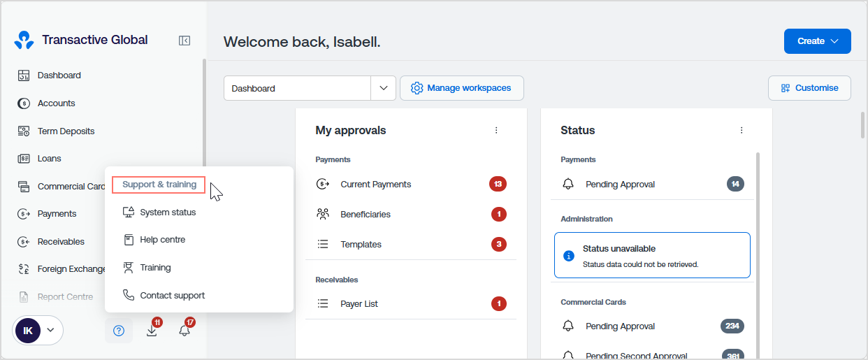Open notifications bell with 17 badge
This screenshot has height=360, width=868.
185,330
